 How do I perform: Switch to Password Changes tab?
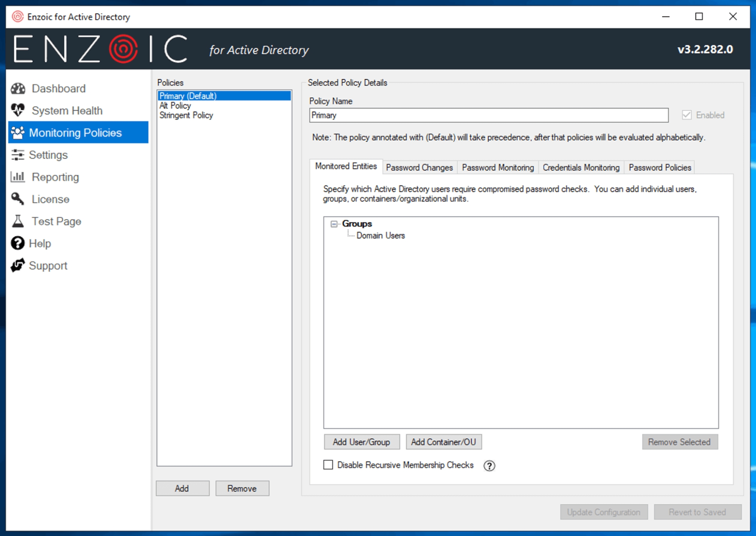click(419, 167)
